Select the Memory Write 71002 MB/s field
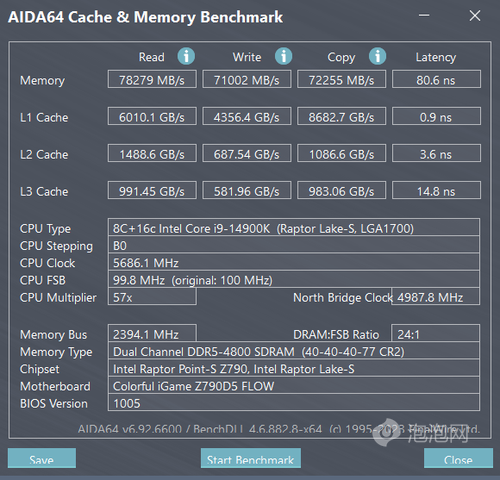This screenshot has width=500, height=480. pos(247,79)
